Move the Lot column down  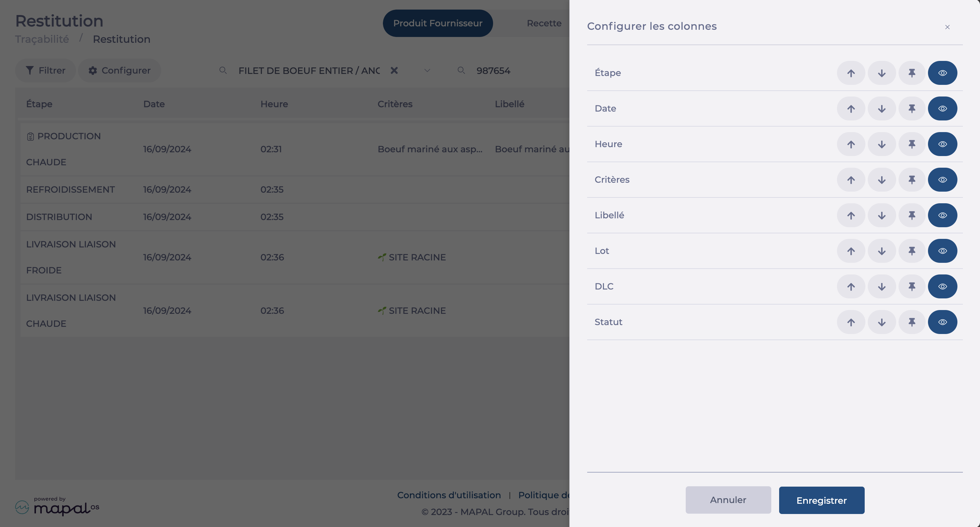(x=881, y=251)
